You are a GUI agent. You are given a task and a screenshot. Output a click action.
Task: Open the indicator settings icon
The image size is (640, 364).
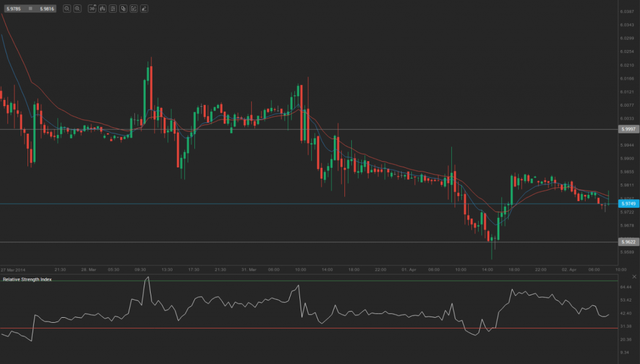tap(113, 9)
